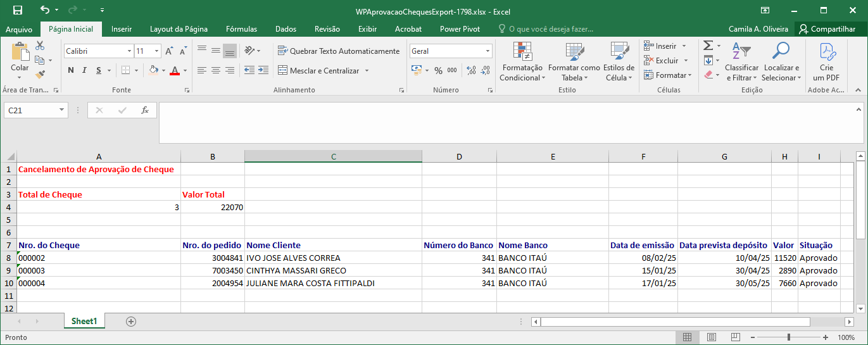This screenshot has height=345, width=868.
Task: Expand the Calibri font name dropdown
Action: 129,51
